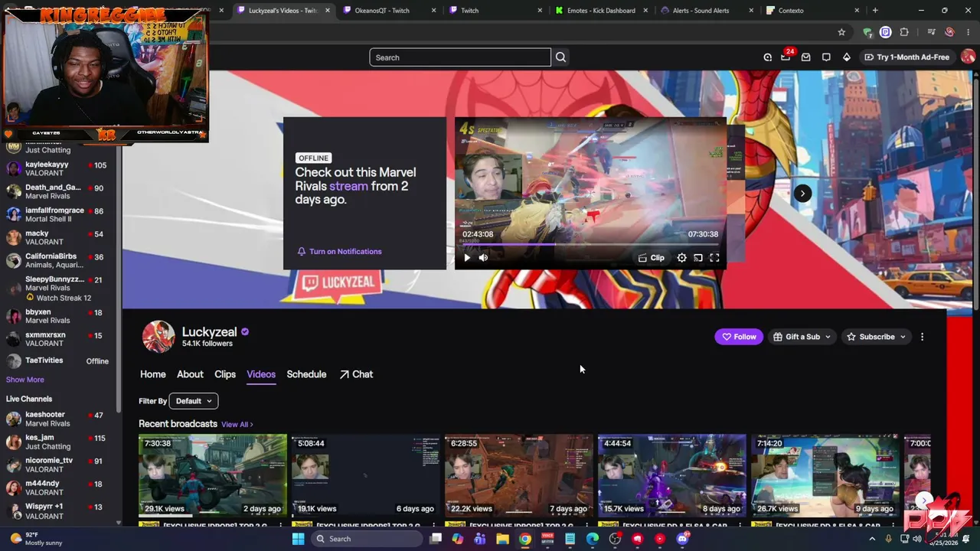The height and width of the screenshot is (551, 980).
Task: Click the Twitch search magnifier button
Action: click(x=560, y=57)
